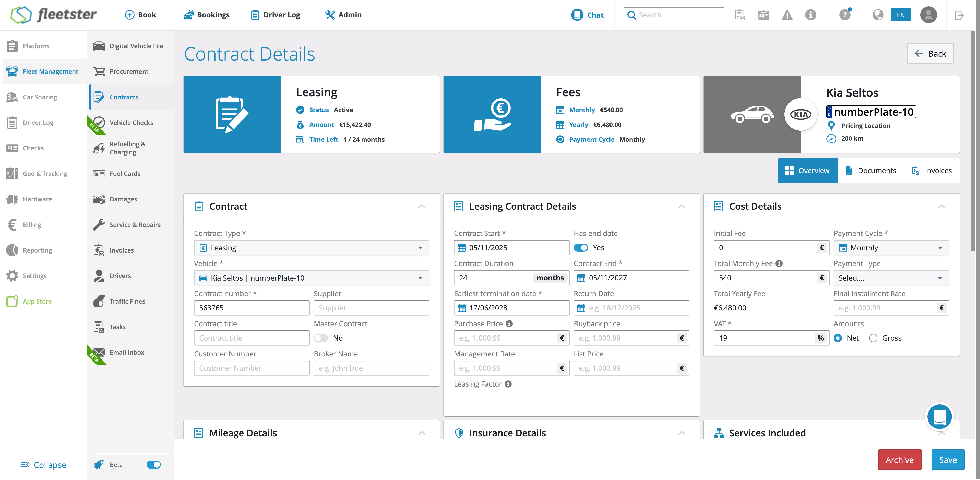Screen dimensions: 980x480
Task: Open the Contract Type dropdown
Action: tap(311, 248)
